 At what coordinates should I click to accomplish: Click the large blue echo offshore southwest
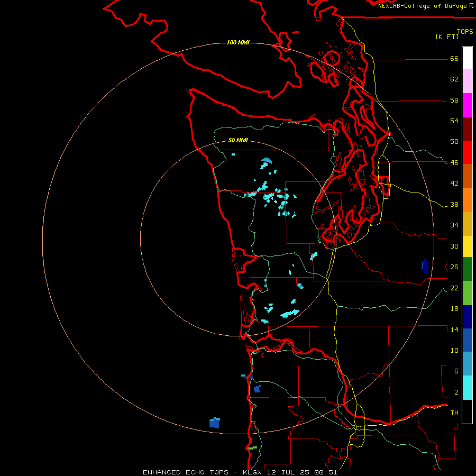(x=215, y=423)
